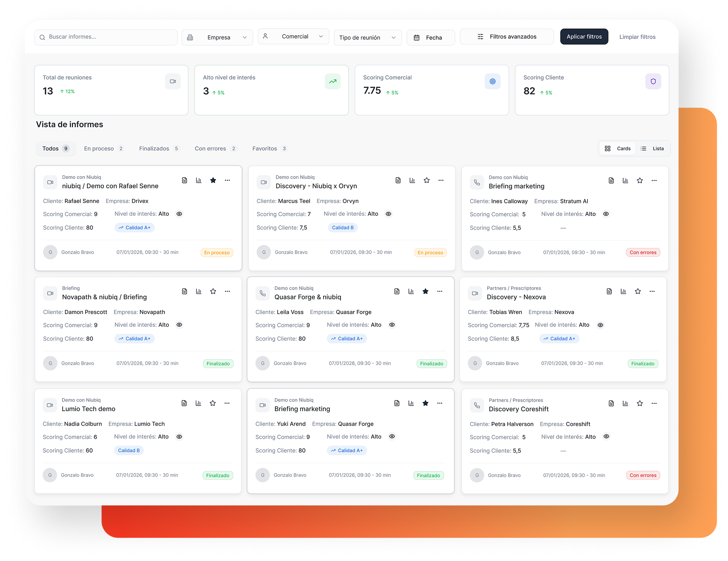Open the Quasar Forge & niubiq report title
728x561 pixels.
(308, 297)
